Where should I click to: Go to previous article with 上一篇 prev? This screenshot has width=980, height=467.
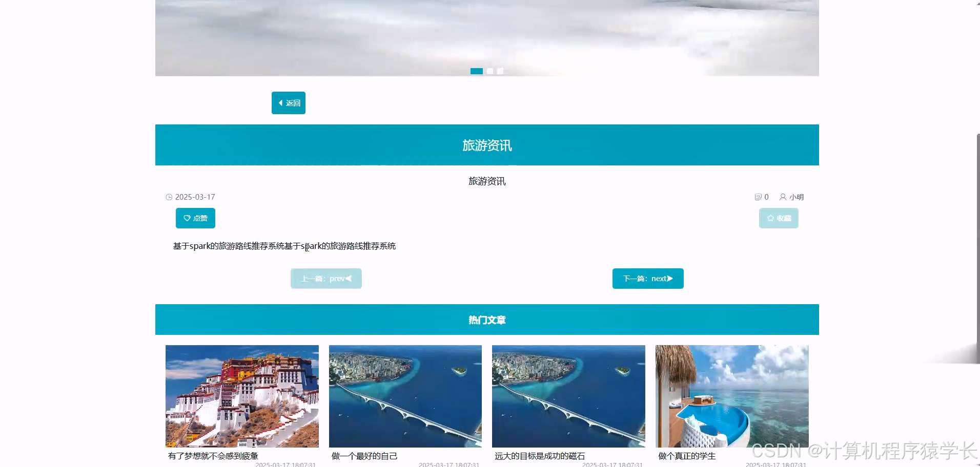(x=326, y=279)
